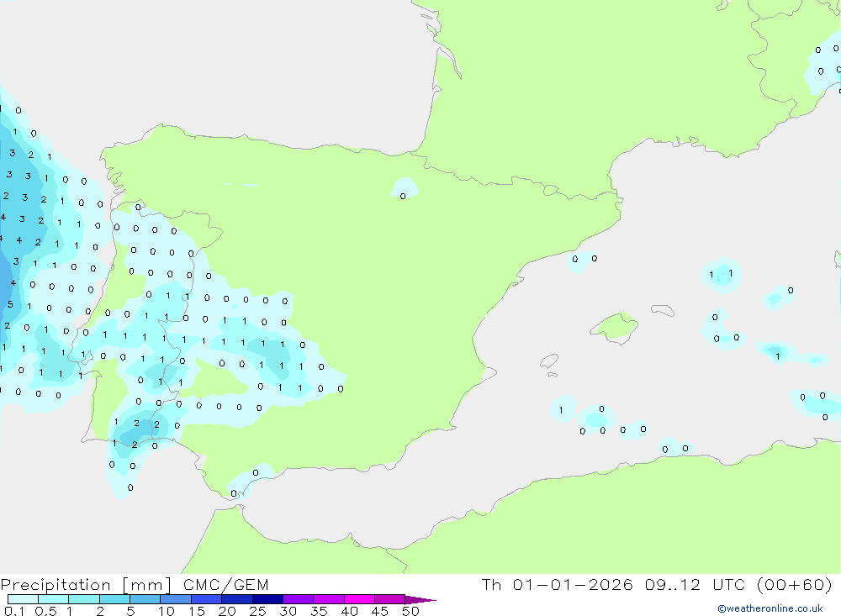Click the 'CMC/GEM' model label

[x=225, y=585]
